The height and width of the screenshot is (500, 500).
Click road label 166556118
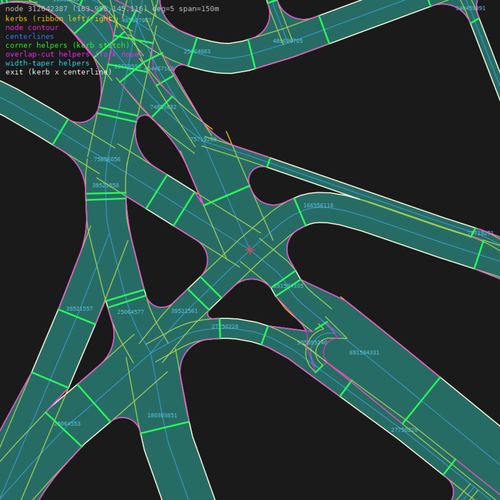318,205
